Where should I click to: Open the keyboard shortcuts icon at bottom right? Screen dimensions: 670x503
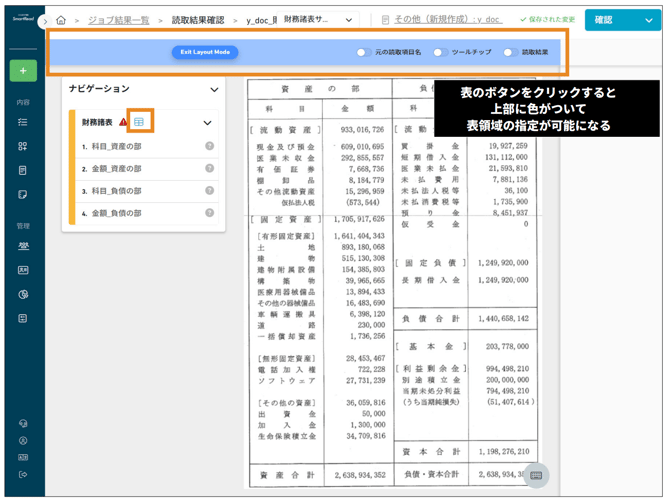click(536, 475)
